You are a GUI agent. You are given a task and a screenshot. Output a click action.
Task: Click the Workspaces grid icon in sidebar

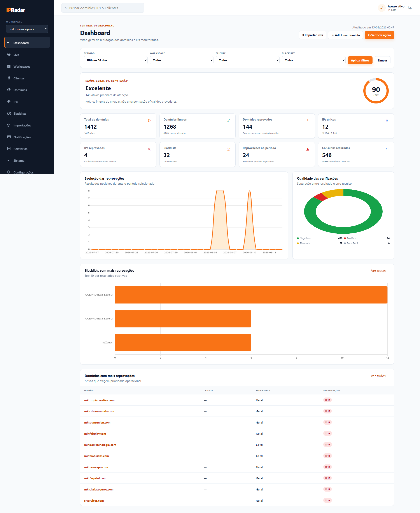[x=9, y=66]
